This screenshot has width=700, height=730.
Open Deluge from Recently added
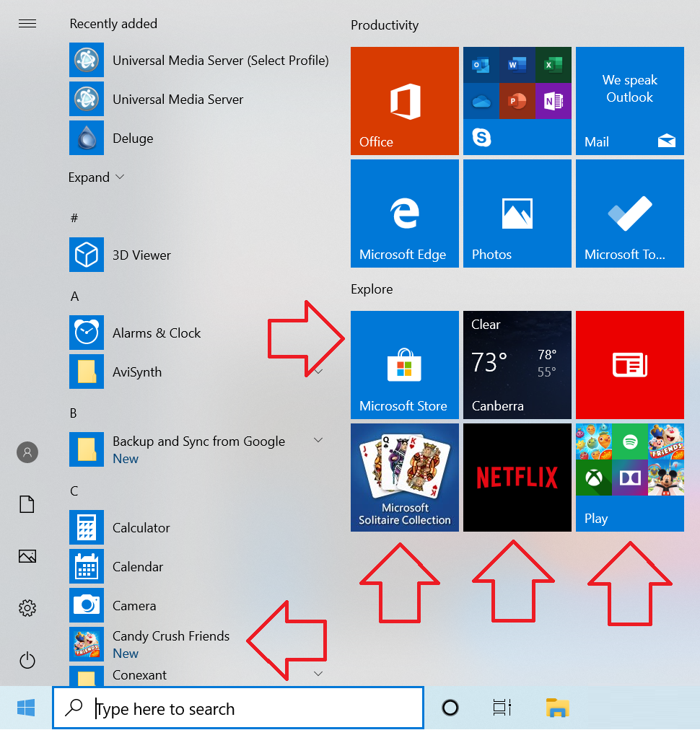pos(199,138)
